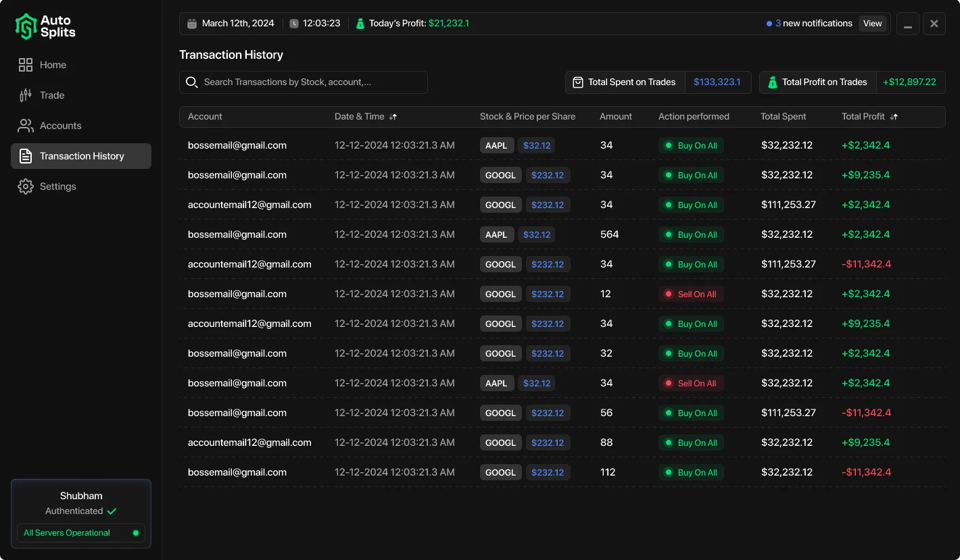This screenshot has height=560, width=960.
Task: Open Settings from the sidebar
Action: coord(81,186)
